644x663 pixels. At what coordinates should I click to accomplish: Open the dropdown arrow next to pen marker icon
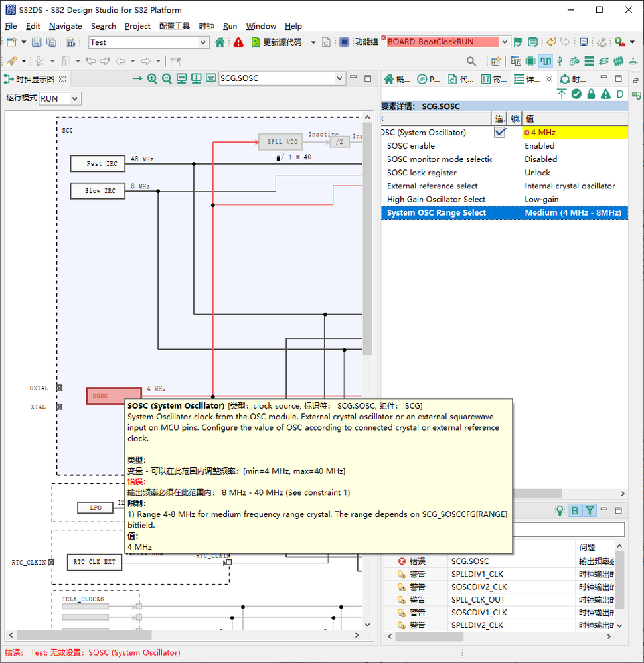(24, 61)
